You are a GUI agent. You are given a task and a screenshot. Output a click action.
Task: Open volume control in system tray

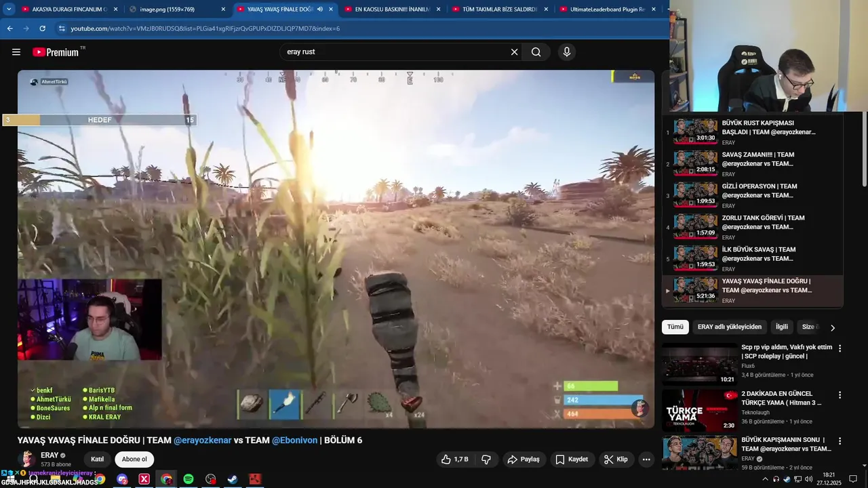[808, 479]
